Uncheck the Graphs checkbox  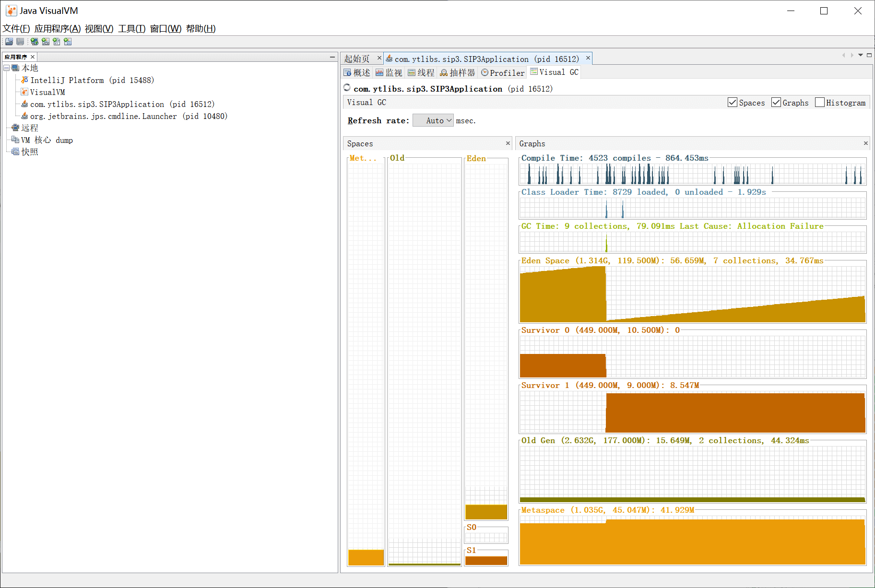[x=776, y=102]
